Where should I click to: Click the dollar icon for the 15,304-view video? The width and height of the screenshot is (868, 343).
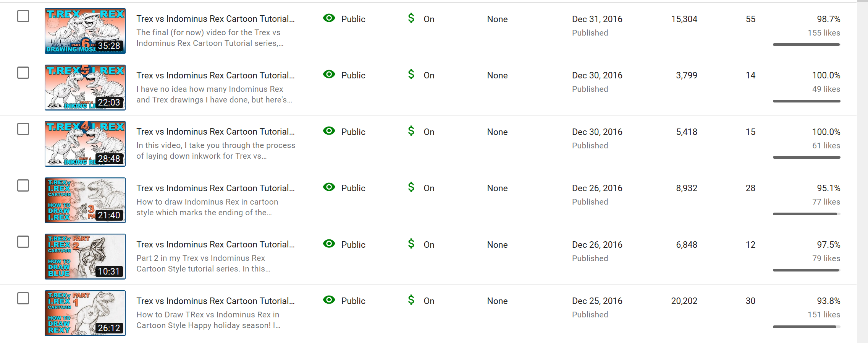[x=411, y=18]
